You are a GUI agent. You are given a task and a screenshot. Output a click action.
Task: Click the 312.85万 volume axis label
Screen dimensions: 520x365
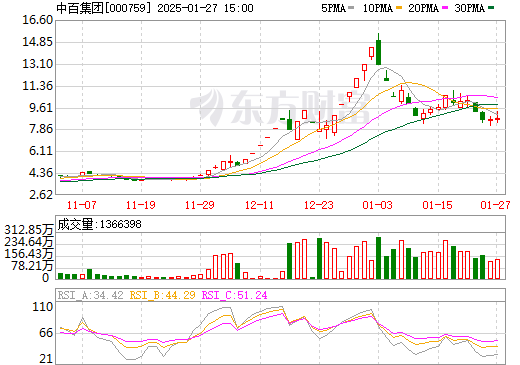[29, 230]
